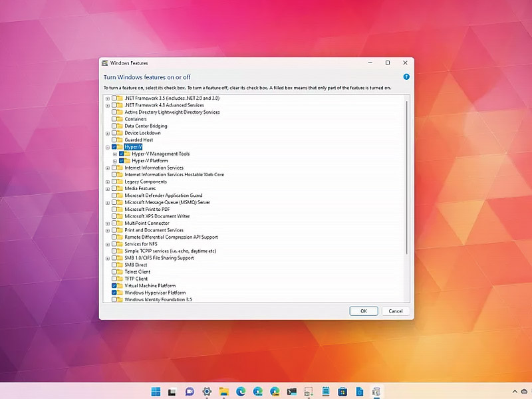Open the Settings gear in taskbar
This screenshot has width=532, height=399.
[207, 392]
